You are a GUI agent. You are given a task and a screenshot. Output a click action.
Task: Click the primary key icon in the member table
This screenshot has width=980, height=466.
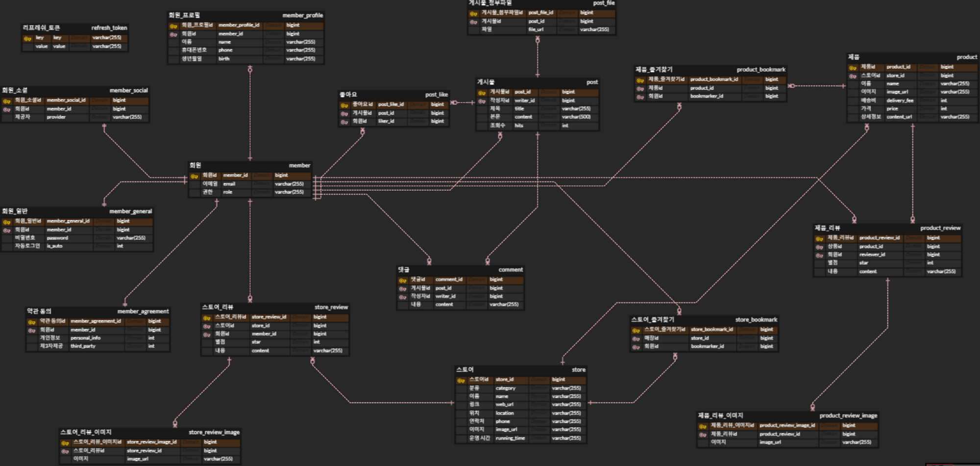coord(195,176)
